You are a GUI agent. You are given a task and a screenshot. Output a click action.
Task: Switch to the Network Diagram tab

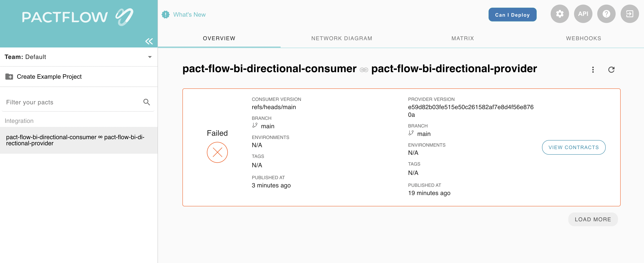(342, 38)
